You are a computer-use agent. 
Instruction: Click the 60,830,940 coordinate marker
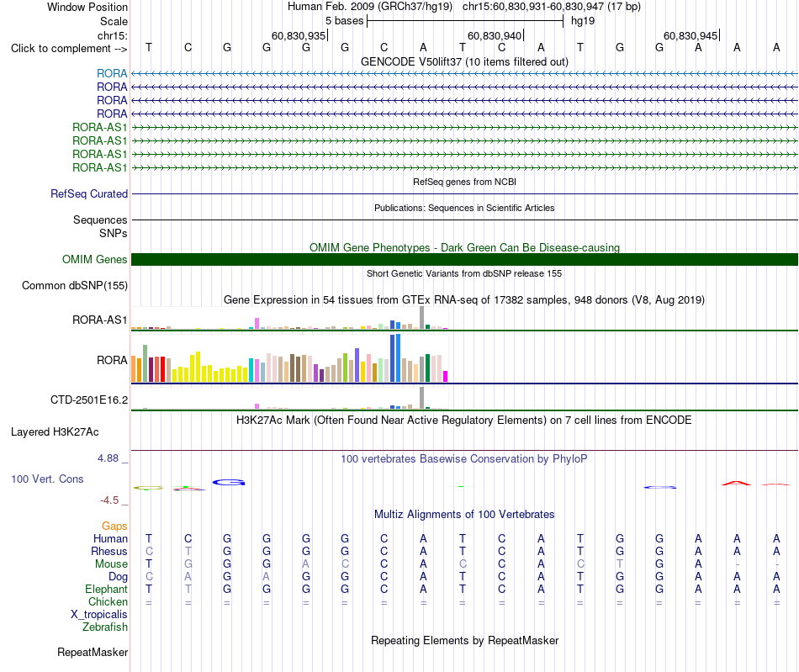[x=495, y=35]
